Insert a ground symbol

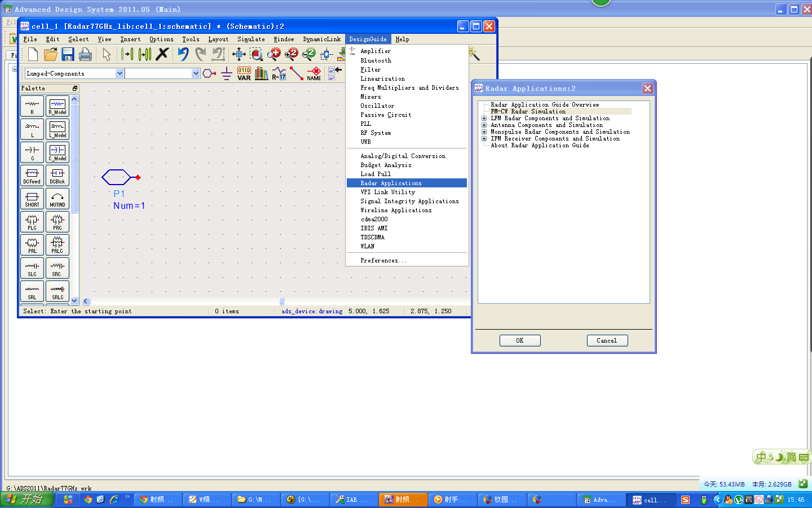227,73
